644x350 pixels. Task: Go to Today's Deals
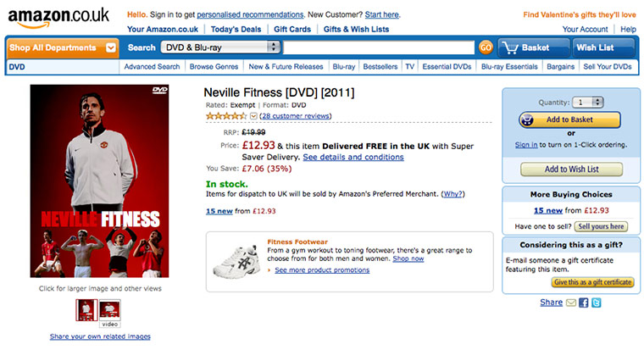212,30
